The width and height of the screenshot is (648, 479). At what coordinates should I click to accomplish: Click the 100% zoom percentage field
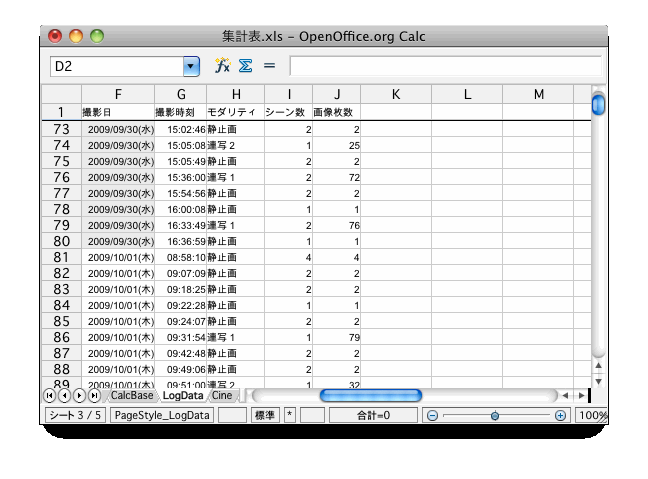click(592, 415)
